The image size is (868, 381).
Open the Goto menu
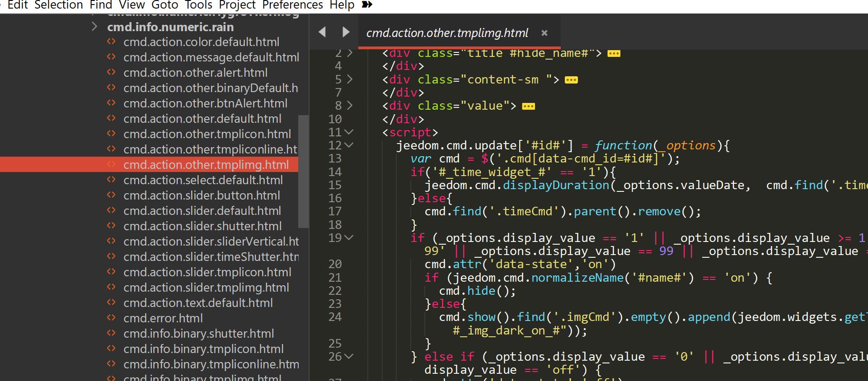[164, 5]
